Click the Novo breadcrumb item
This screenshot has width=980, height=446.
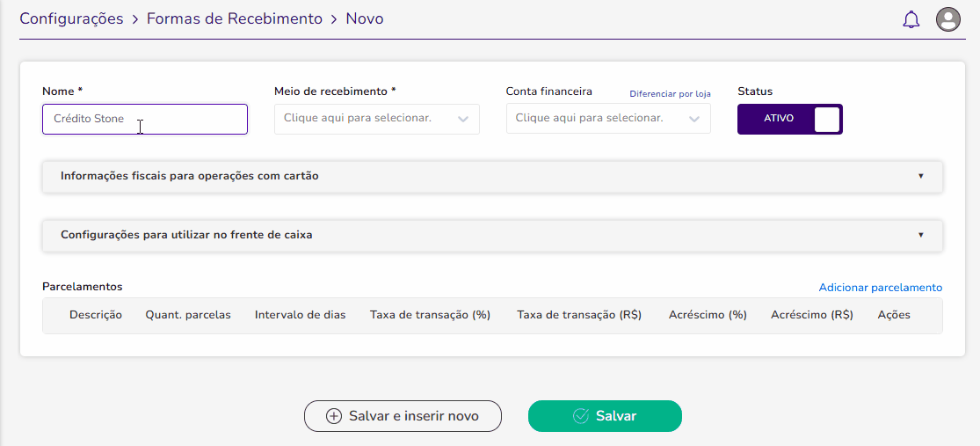click(x=365, y=18)
